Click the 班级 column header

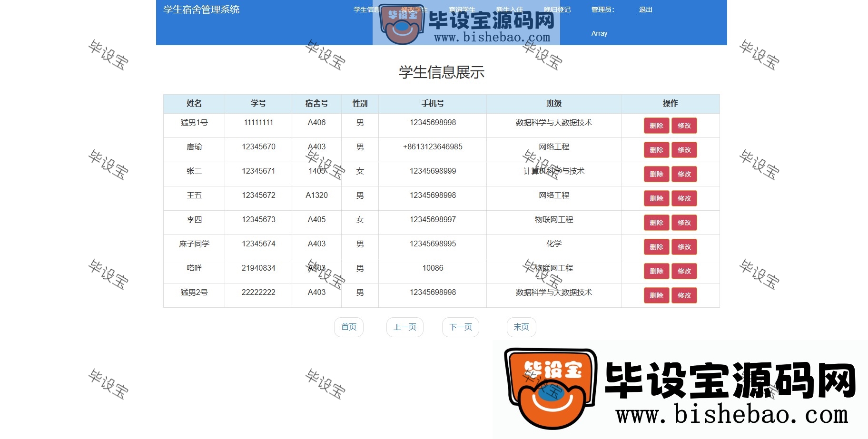pyautogui.click(x=554, y=103)
